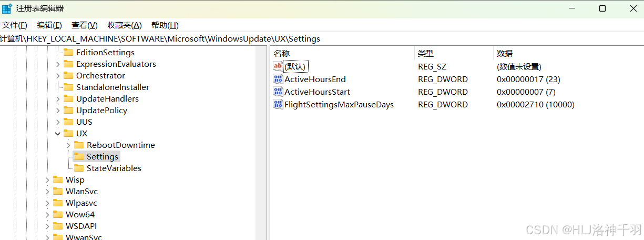
Task: Expand the ExpressionEvaluators tree node
Action: [x=58, y=64]
